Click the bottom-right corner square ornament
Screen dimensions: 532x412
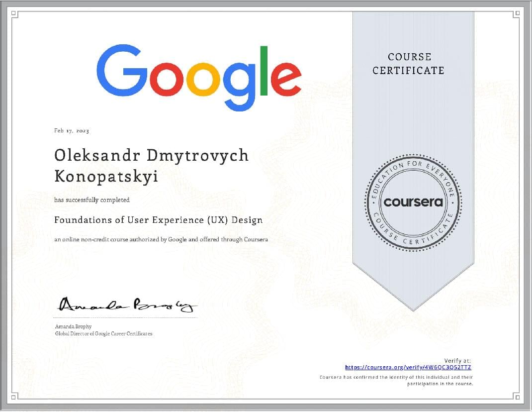[x=517, y=397]
